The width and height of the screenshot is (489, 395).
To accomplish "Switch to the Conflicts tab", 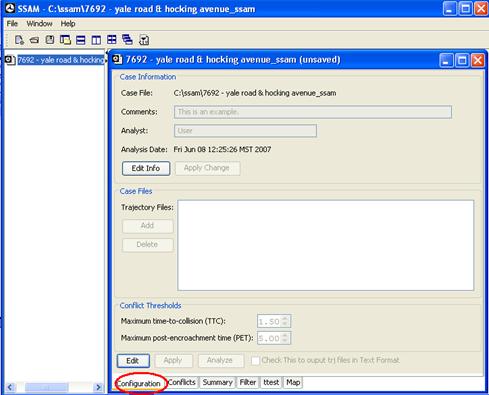I will (182, 382).
